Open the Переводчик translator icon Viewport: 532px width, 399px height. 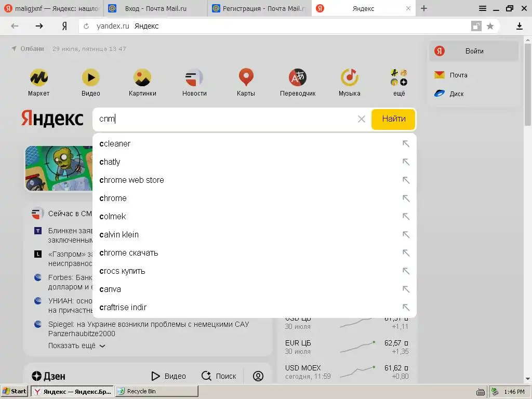[x=298, y=78]
